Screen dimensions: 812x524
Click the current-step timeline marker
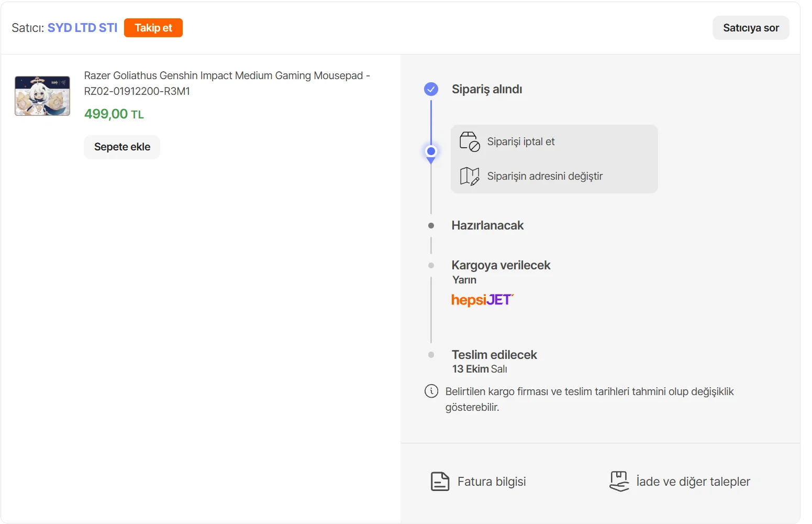431,151
